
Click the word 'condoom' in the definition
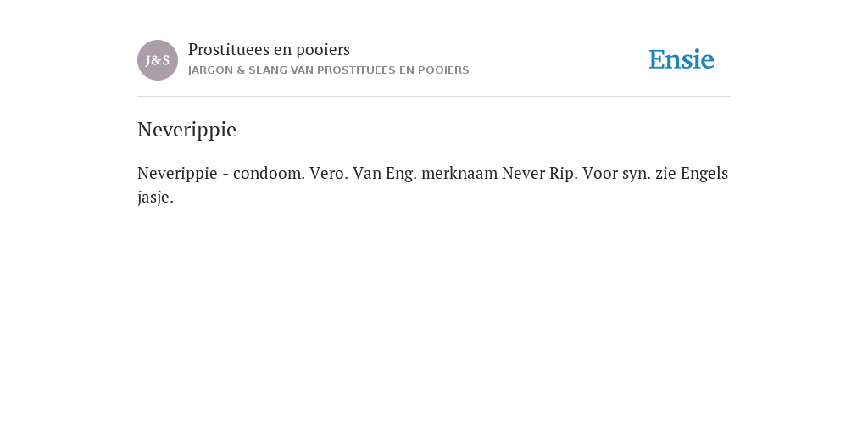pyautogui.click(x=269, y=173)
